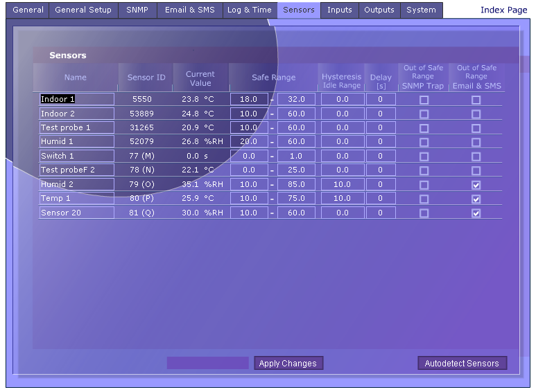Edit Switch 1 upper safe range 1.0
The image size is (536, 392).
[x=296, y=156]
